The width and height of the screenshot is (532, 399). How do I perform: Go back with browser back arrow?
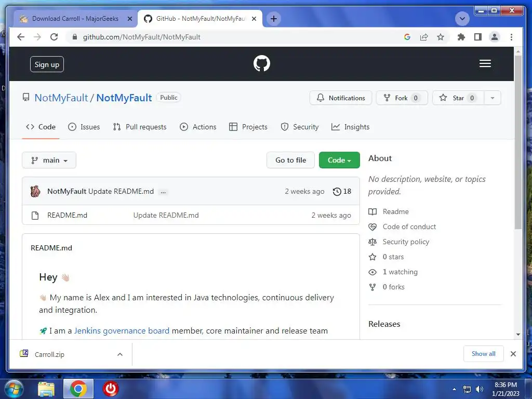coord(21,37)
